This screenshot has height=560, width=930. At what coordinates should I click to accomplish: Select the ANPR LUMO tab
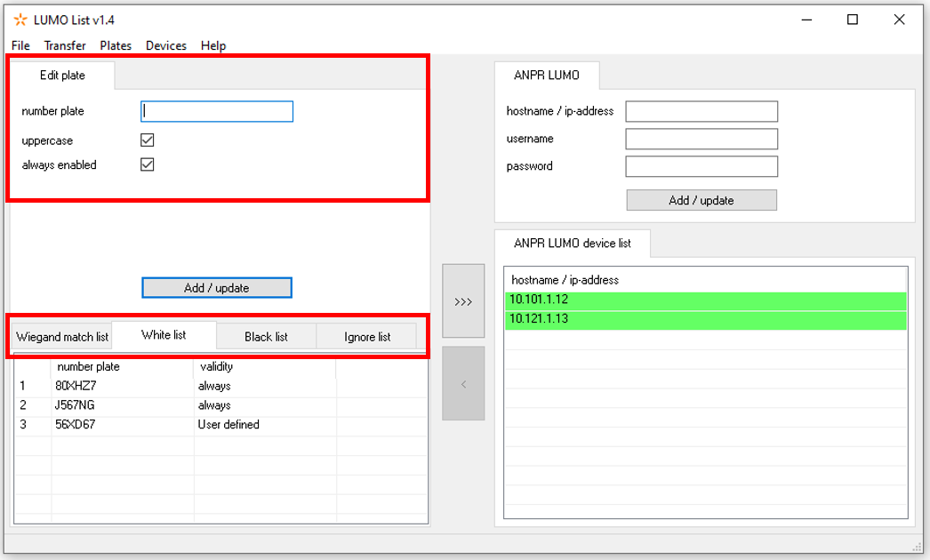click(x=546, y=76)
